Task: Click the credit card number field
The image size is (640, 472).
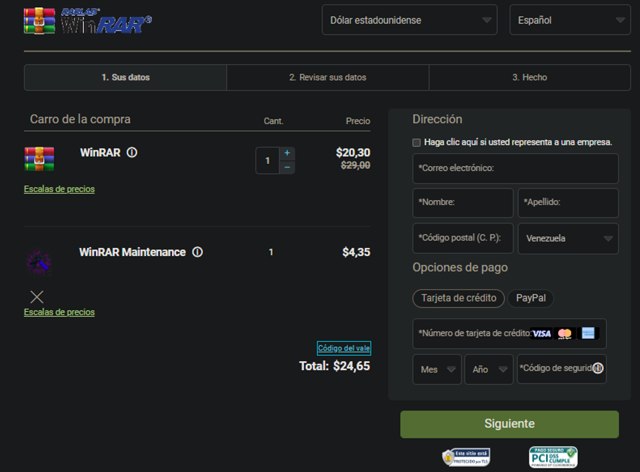Action: 509,334
